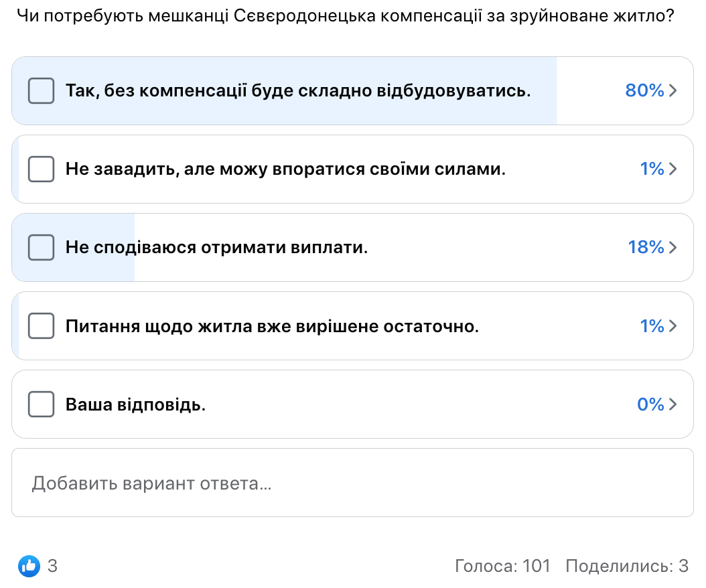
Task: Mark the 'Питання щодо житла' checkbox
Action: (x=41, y=326)
